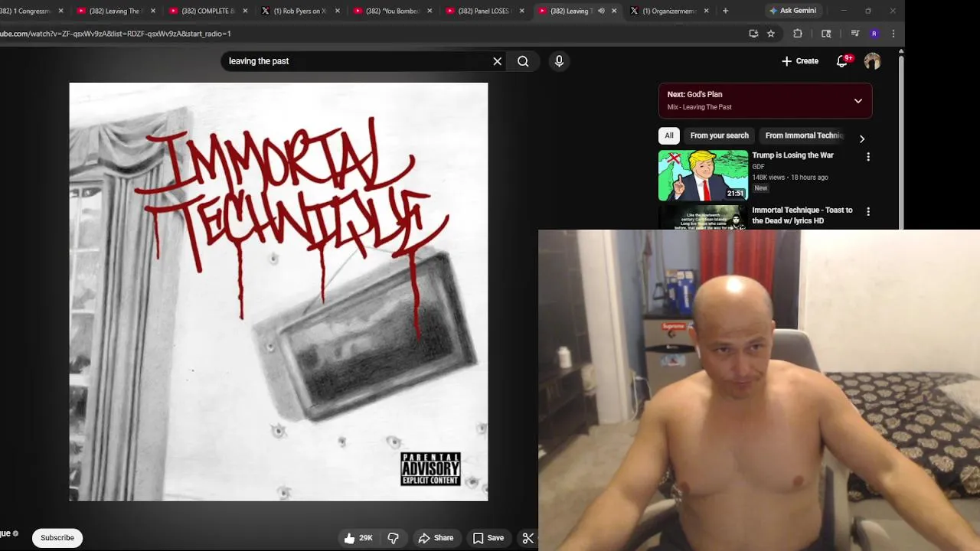Screen dimensions: 980x551
Task: Open Toast to the Dead video title
Action: 802,215
